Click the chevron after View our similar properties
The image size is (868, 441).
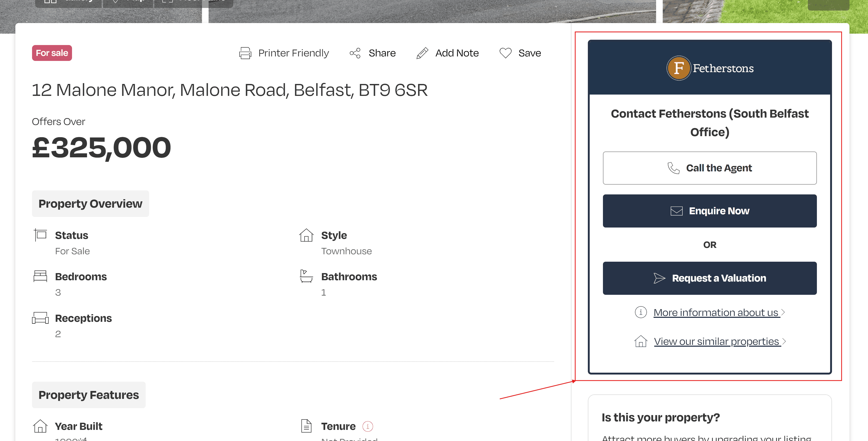pos(784,341)
